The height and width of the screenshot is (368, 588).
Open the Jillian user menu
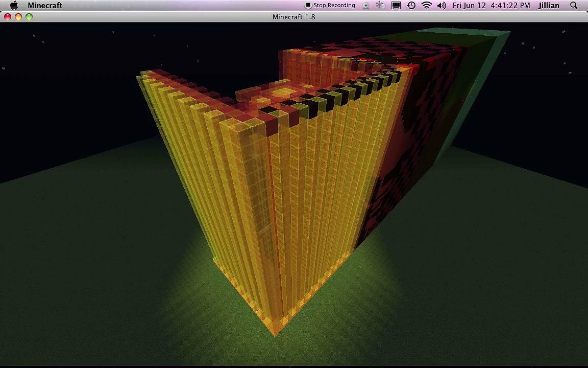pos(549,5)
